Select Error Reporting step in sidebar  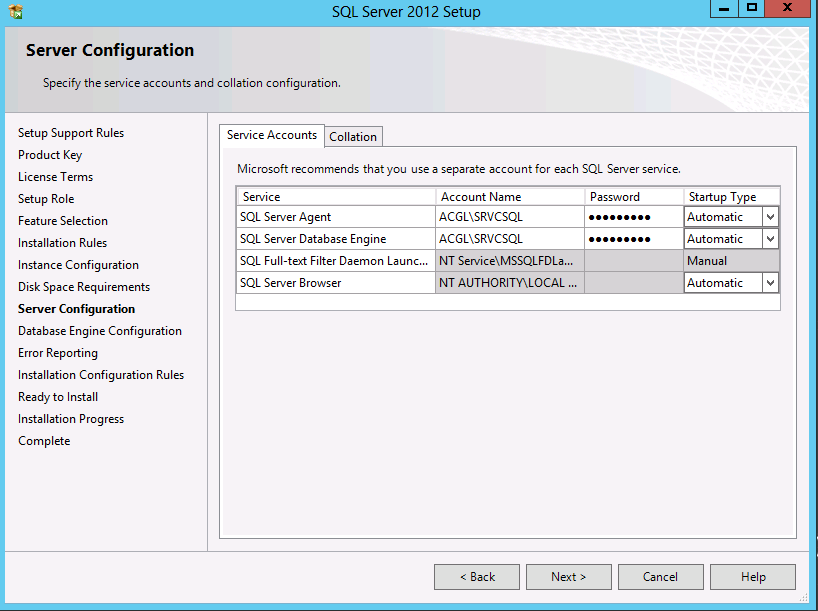click(58, 353)
